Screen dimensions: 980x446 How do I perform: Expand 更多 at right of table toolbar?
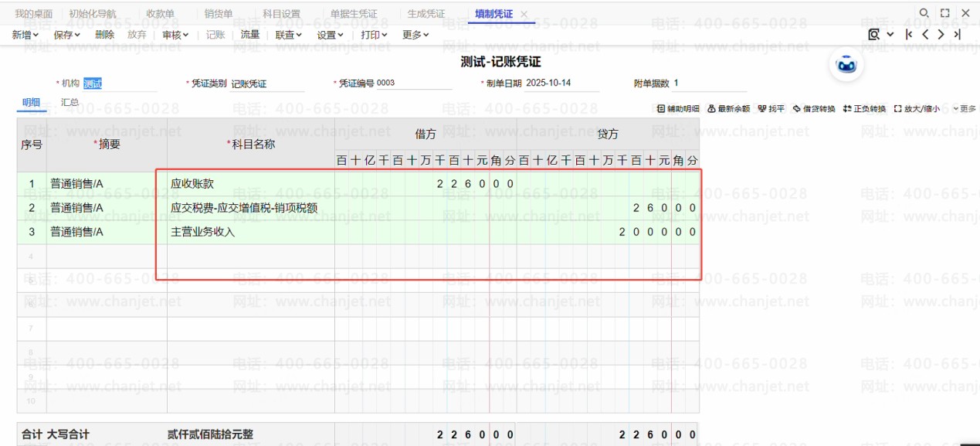point(965,109)
